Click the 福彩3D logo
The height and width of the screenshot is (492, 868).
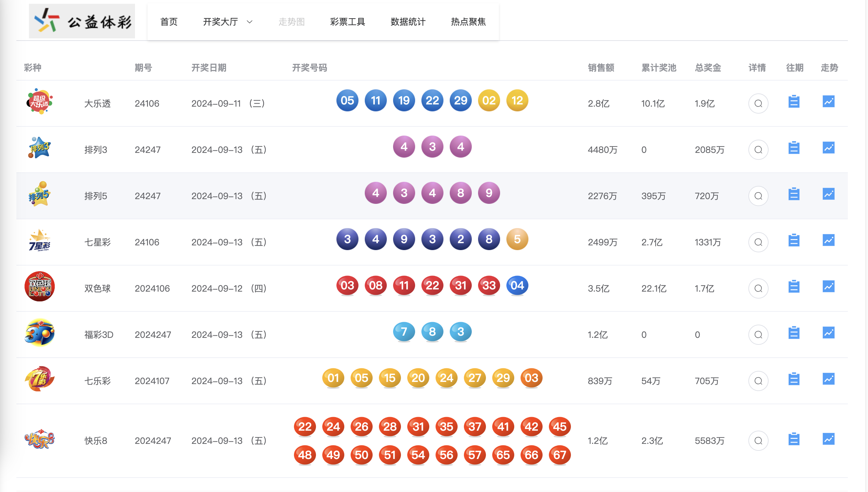pos(40,333)
